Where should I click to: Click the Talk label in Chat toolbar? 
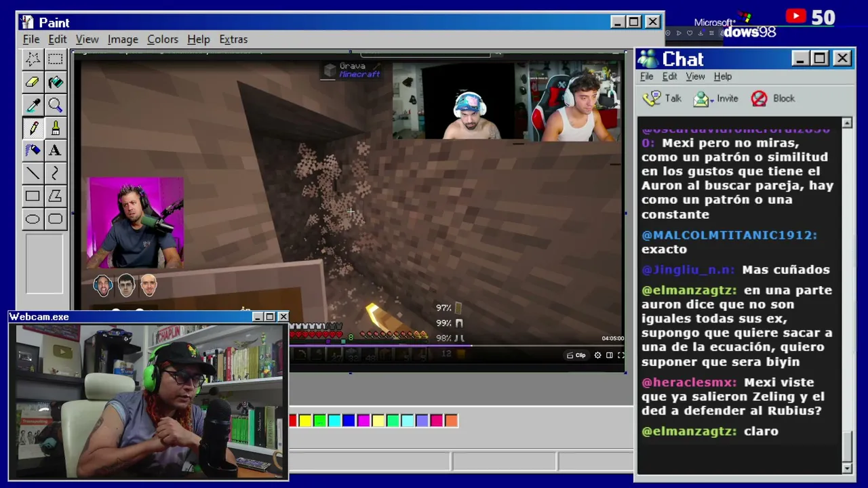[673, 99]
